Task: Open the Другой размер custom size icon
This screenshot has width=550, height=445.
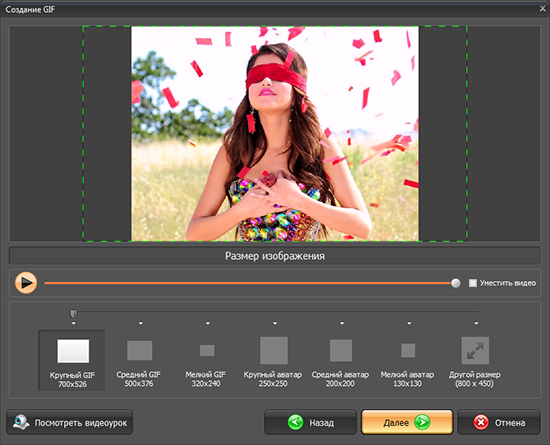Action: point(475,350)
